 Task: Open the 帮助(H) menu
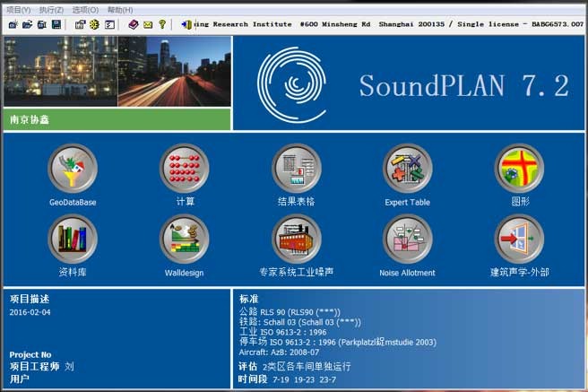(x=120, y=9)
